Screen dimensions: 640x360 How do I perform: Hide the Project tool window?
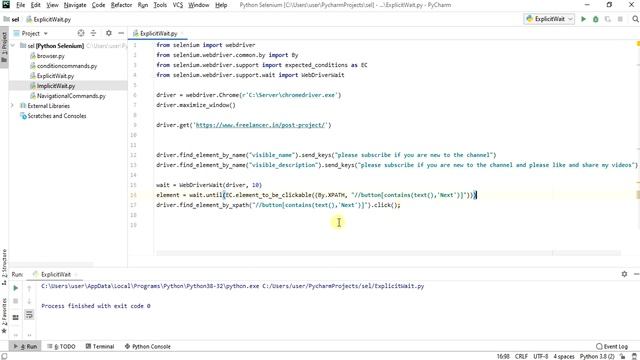click(x=121, y=33)
